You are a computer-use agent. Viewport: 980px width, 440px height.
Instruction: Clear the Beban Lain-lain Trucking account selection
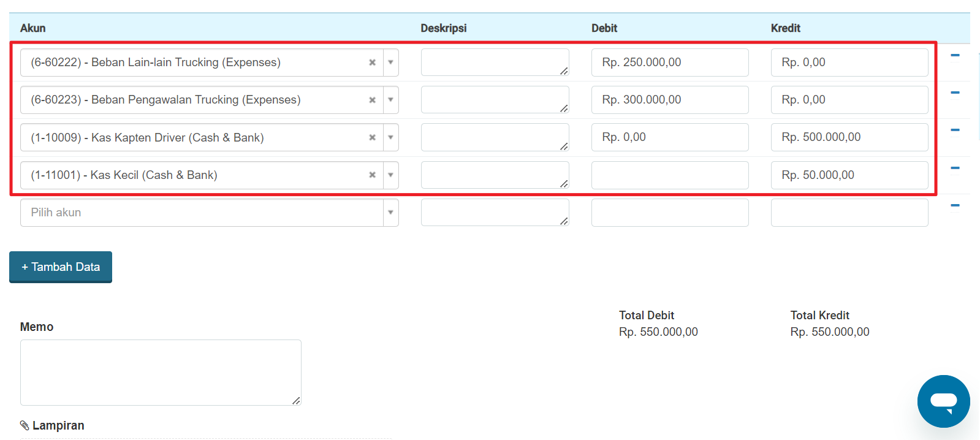coord(372,63)
